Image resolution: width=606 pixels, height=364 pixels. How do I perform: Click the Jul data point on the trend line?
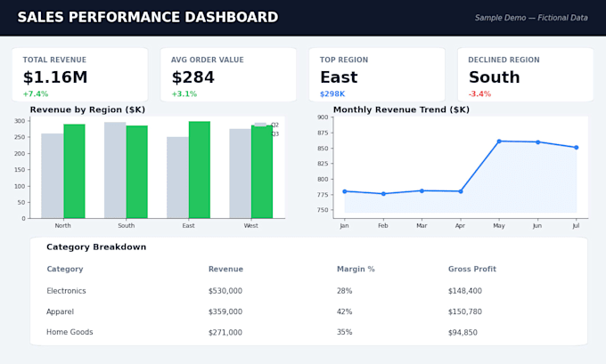(x=577, y=148)
